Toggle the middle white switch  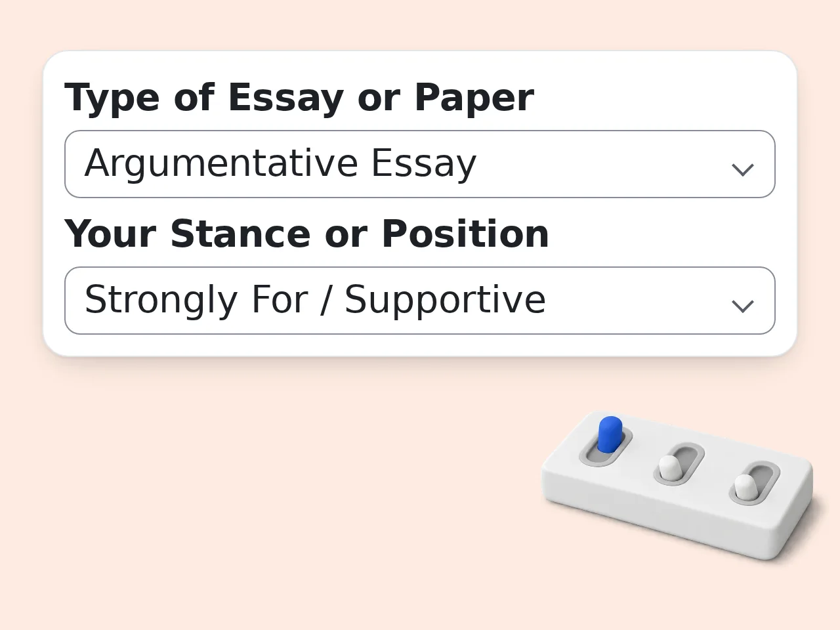coord(679,464)
